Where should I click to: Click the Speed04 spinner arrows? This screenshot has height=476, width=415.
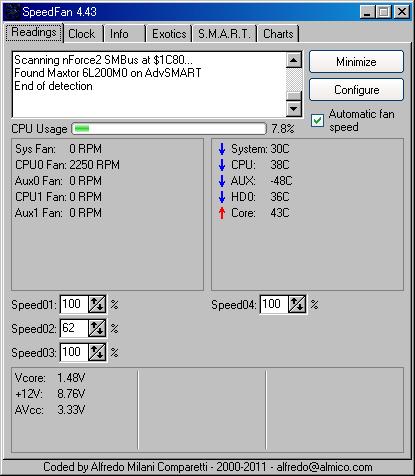(x=297, y=304)
